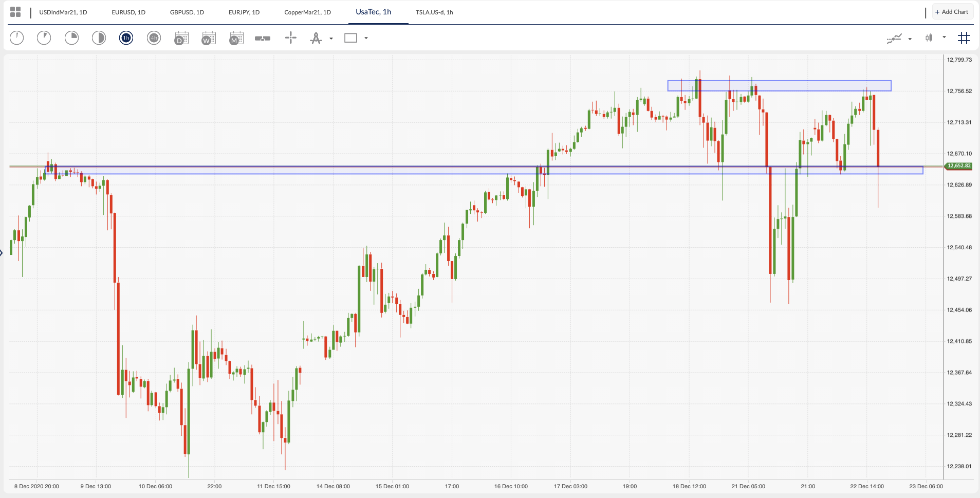Switch to the USDIndMar21, 1D tab

pos(63,12)
